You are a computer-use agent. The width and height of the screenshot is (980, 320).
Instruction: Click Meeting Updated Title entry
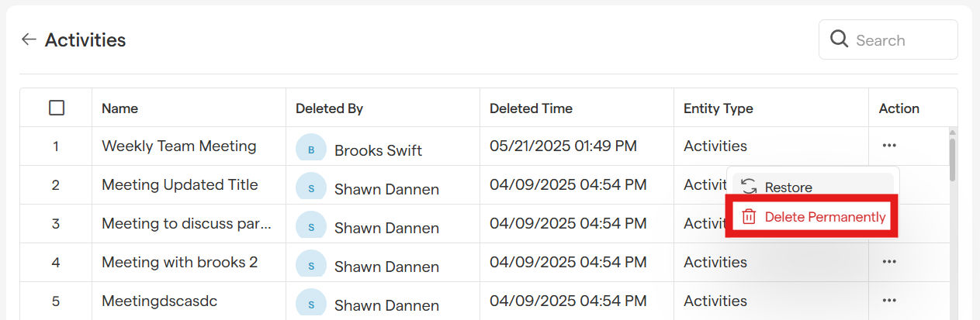point(179,184)
